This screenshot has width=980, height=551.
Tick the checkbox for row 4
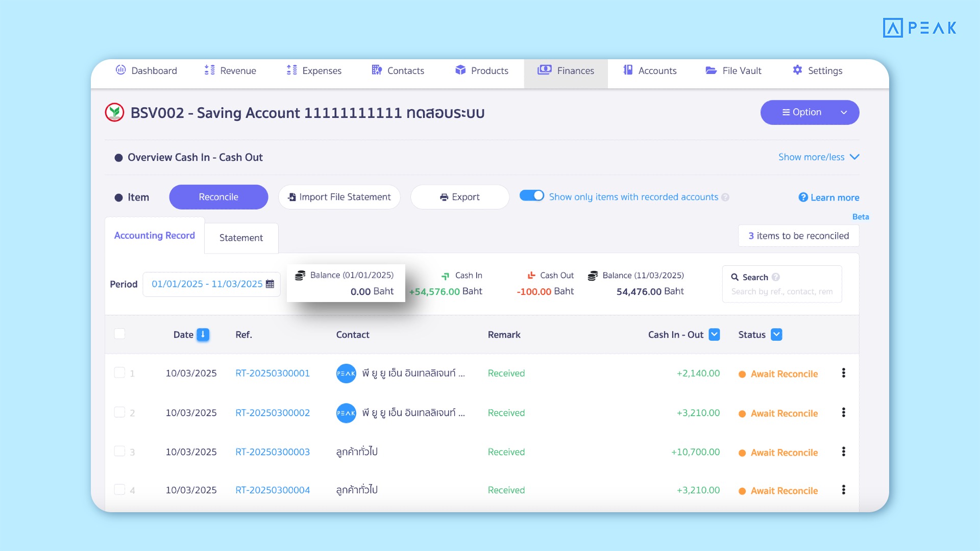119,489
